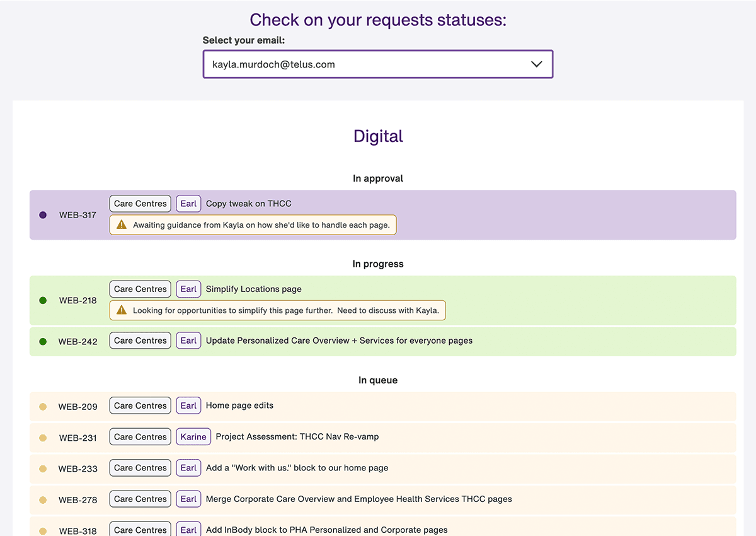Click the WEB-231 ticket ID
Viewport: 756px width, 536px height.
pyautogui.click(x=78, y=438)
